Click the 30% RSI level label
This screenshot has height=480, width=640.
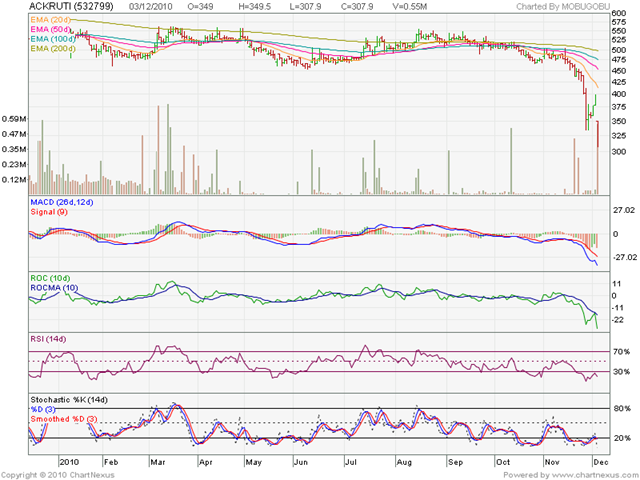(x=621, y=371)
